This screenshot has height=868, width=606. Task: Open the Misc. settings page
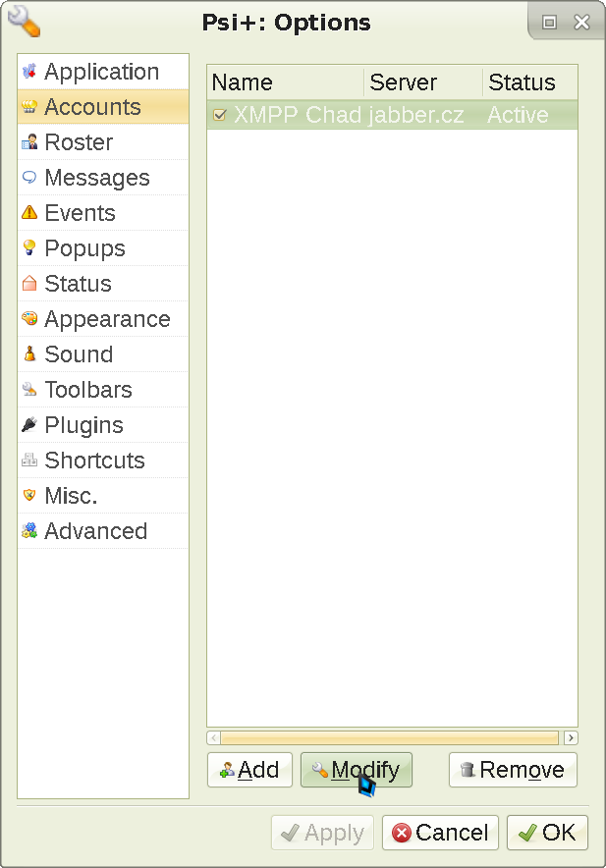pyautogui.click(x=69, y=495)
